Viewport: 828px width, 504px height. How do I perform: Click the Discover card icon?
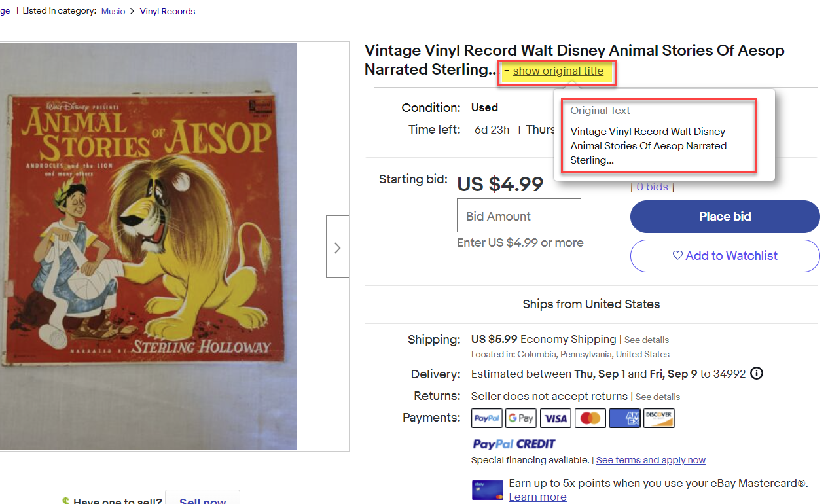(659, 418)
